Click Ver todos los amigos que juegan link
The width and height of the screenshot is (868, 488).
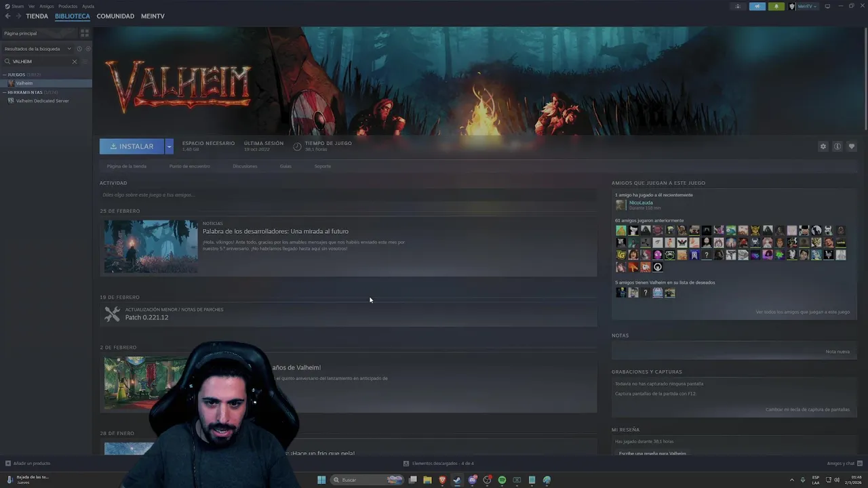[802, 312]
